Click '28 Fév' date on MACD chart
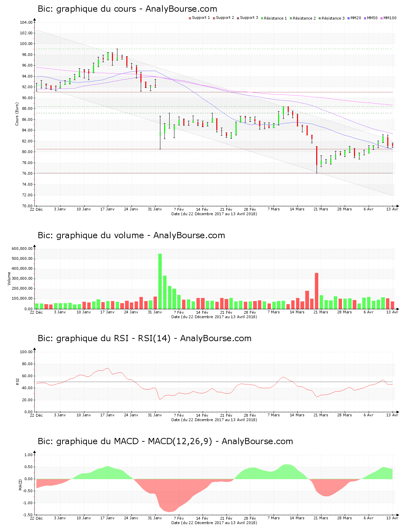412x532 pixels. click(x=250, y=518)
